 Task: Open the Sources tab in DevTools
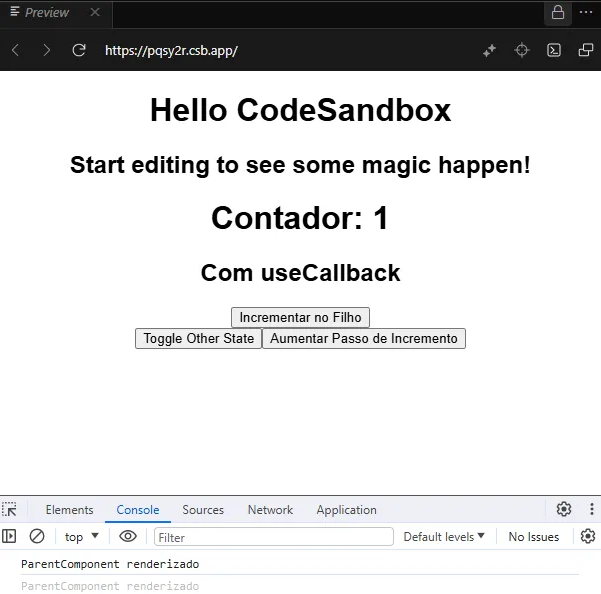coord(203,510)
